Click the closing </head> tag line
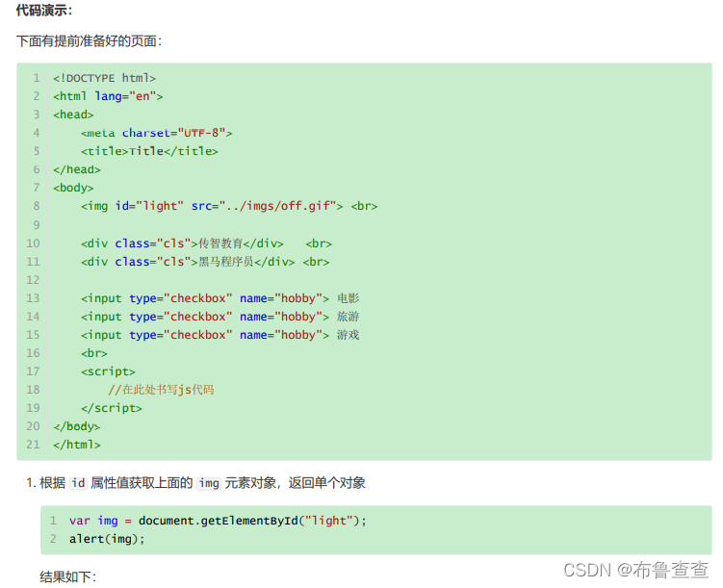The width and height of the screenshot is (723, 588). 77,169
